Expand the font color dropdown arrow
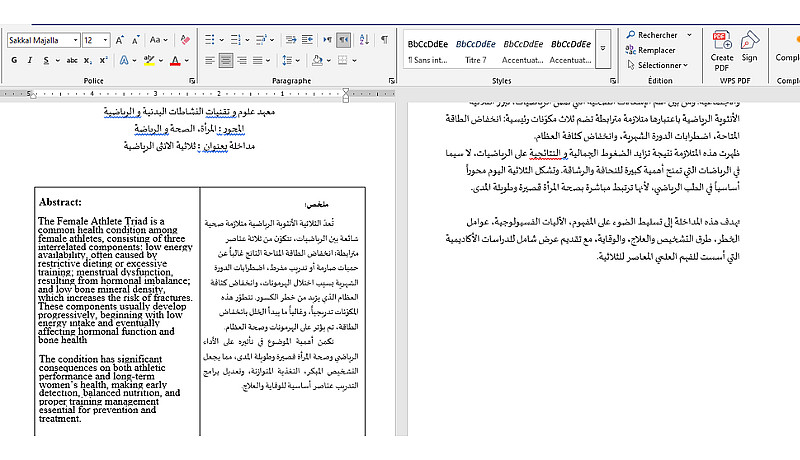 pyautogui.click(x=187, y=60)
